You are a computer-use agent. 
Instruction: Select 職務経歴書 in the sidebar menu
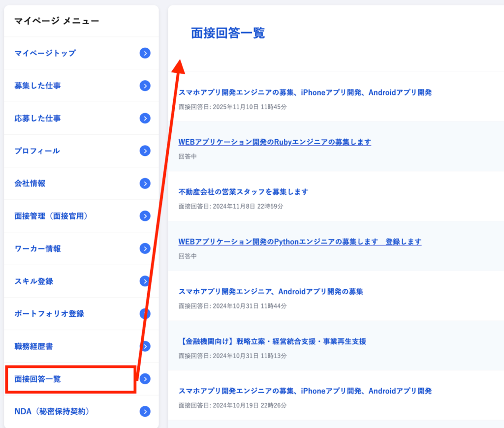click(34, 346)
